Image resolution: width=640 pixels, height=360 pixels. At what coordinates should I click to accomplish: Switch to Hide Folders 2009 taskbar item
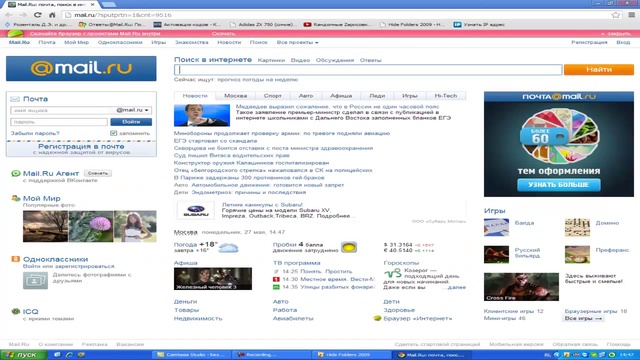point(351,355)
